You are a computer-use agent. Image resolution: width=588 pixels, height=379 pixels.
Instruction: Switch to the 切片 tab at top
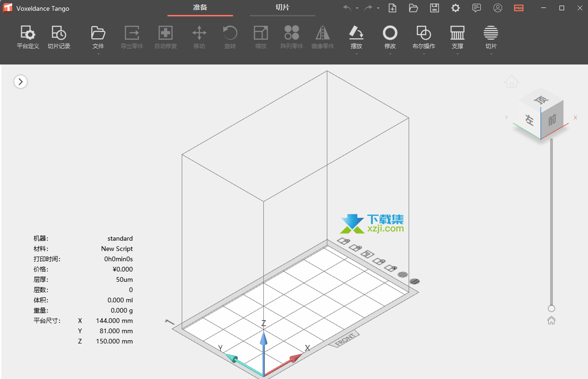click(x=282, y=7)
